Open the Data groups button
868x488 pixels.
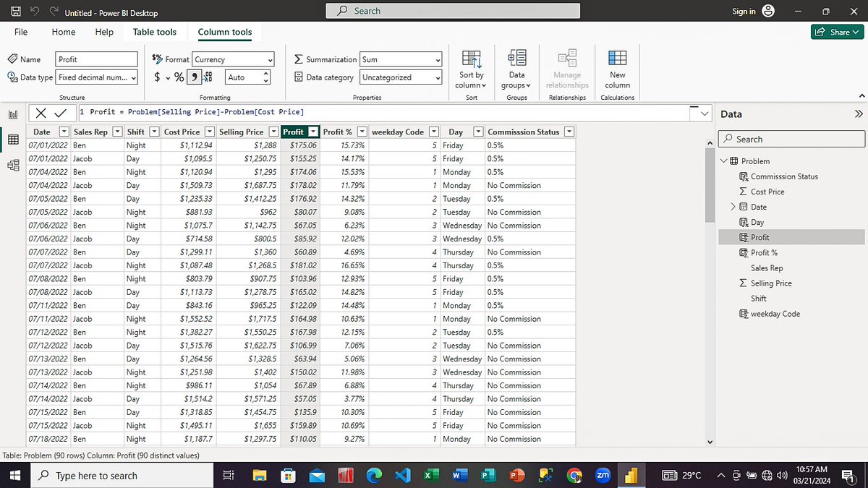pyautogui.click(x=516, y=69)
